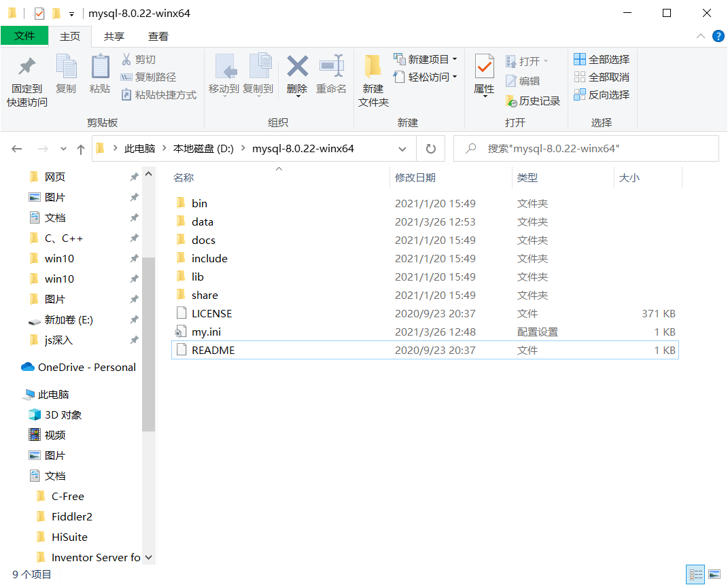728x585 pixels.
Task: Go back with the left arrow
Action: [17, 149]
